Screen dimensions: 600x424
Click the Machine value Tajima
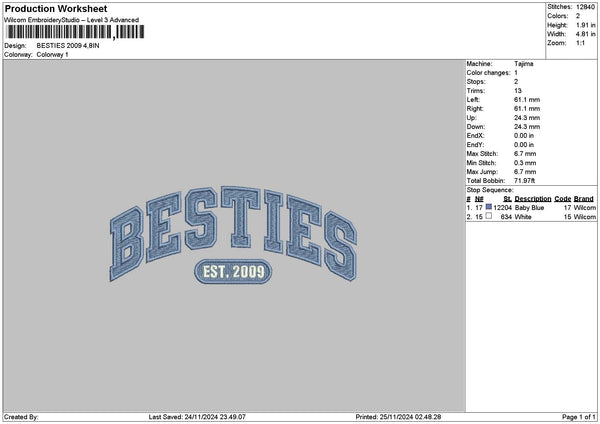523,64
